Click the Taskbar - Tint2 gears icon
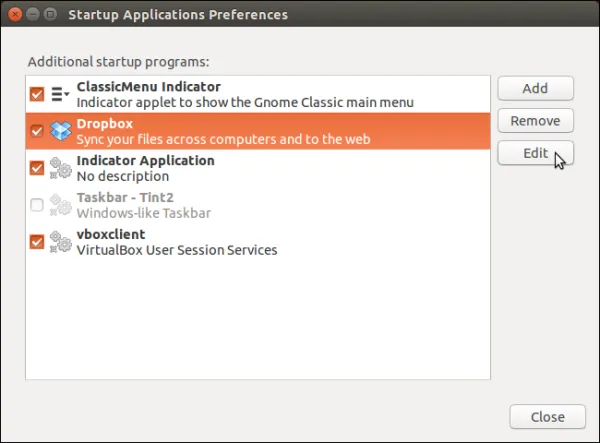 [61, 205]
